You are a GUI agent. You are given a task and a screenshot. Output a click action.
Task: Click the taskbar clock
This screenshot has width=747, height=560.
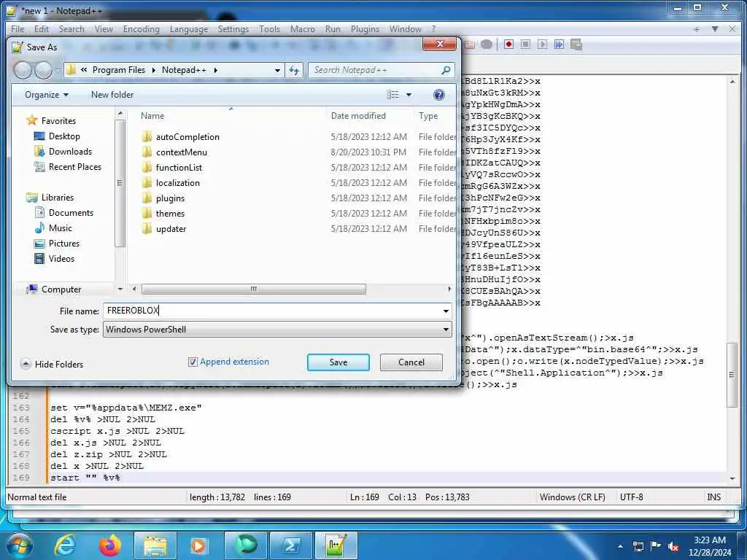(x=709, y=546)
